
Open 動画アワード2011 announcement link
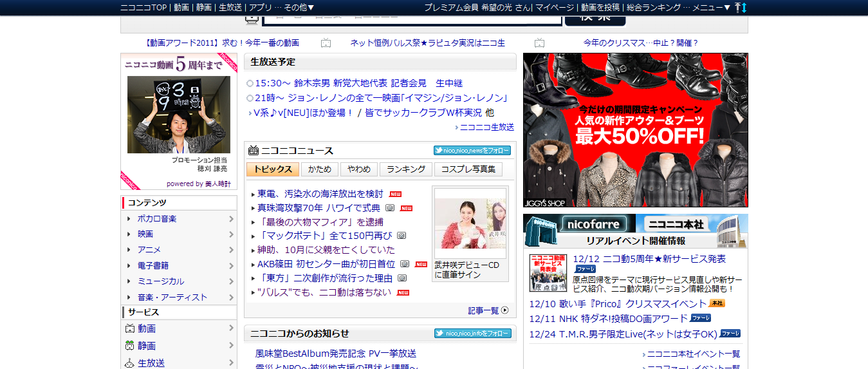[x=223, y=43]
